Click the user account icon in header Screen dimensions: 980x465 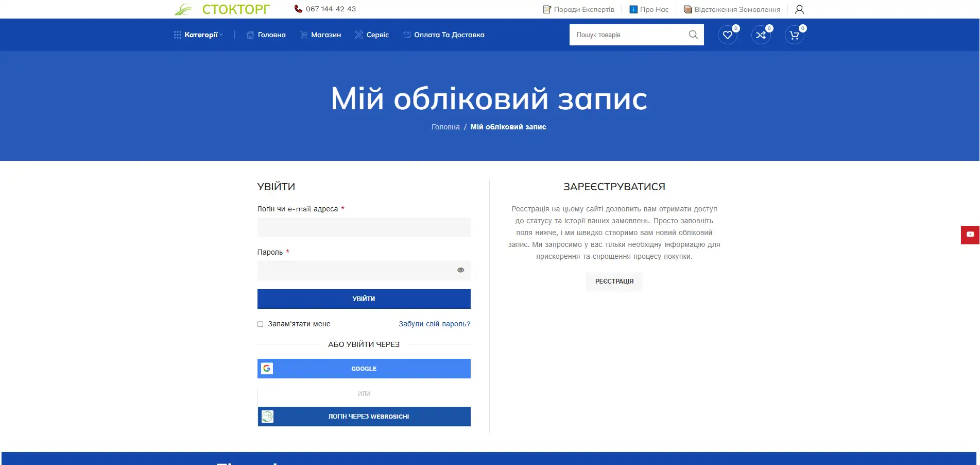[x=799, y=9]
